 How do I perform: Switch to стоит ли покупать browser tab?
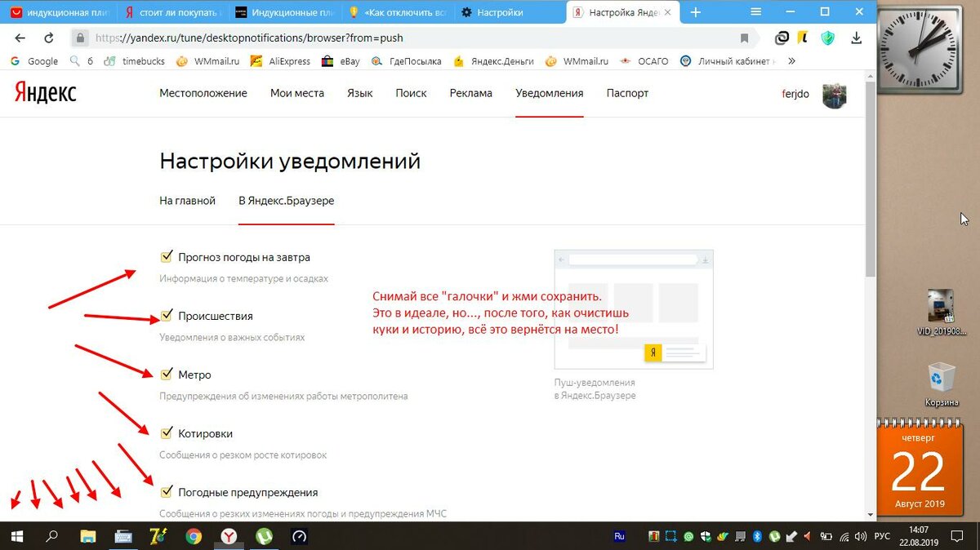171,12
